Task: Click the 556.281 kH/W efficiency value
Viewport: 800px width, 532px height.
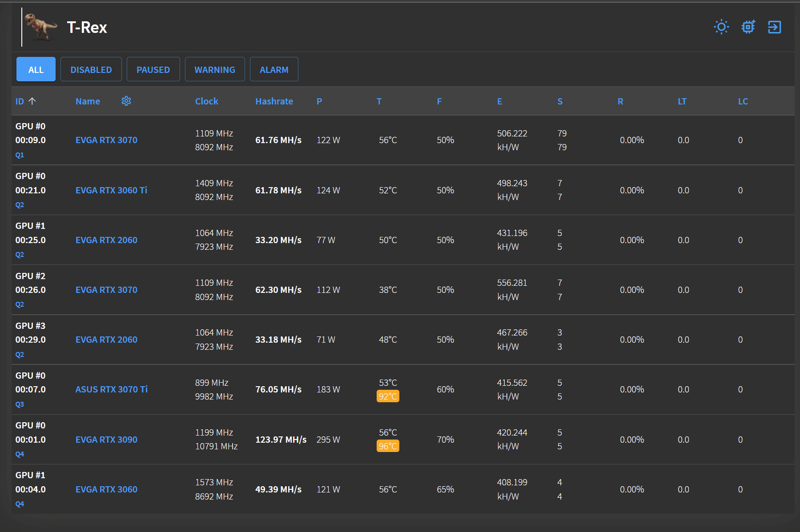Action: [512, 290]
